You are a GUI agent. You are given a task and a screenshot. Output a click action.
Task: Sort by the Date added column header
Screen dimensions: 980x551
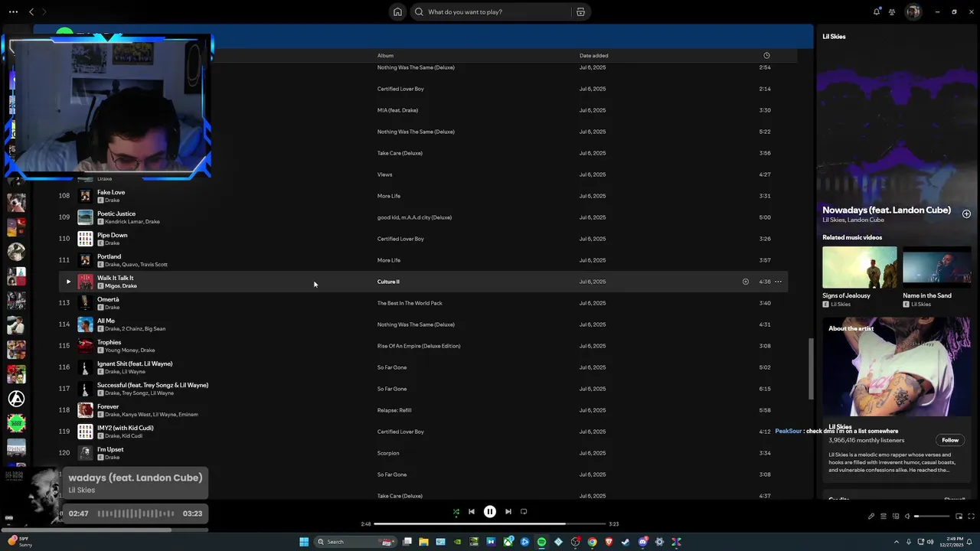click(594, 55)
